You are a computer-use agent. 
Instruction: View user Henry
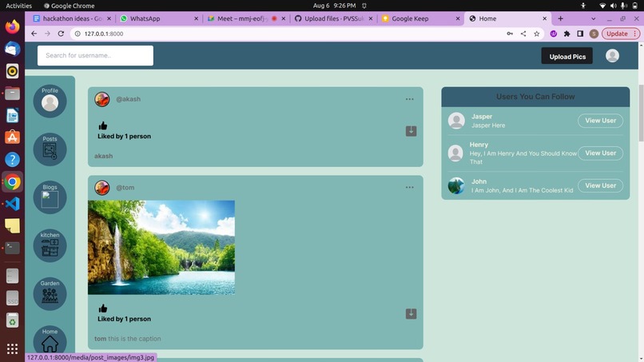point(600,153)
